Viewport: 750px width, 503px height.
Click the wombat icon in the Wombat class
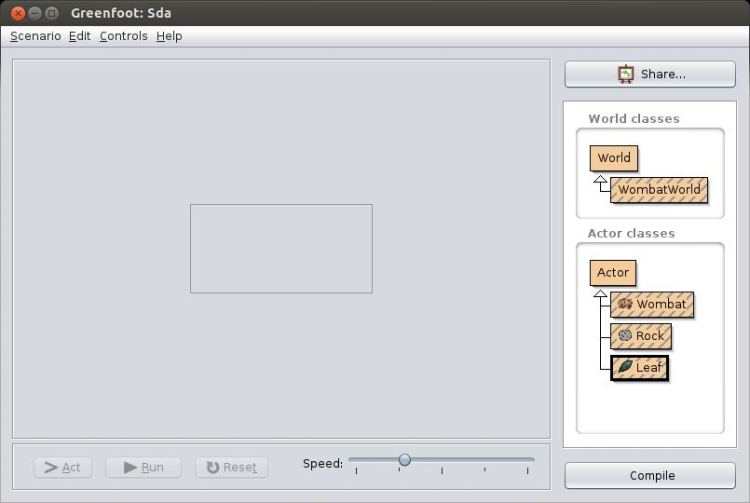click(625, 304)
